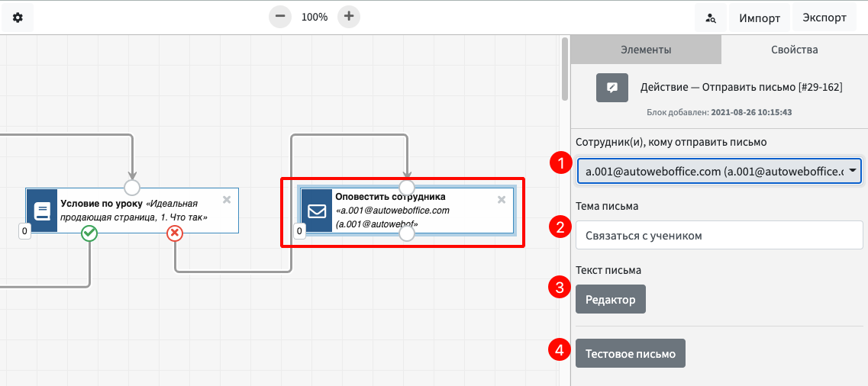Zoom out with the minus button

pyautogui.click(x=281, y=17)
